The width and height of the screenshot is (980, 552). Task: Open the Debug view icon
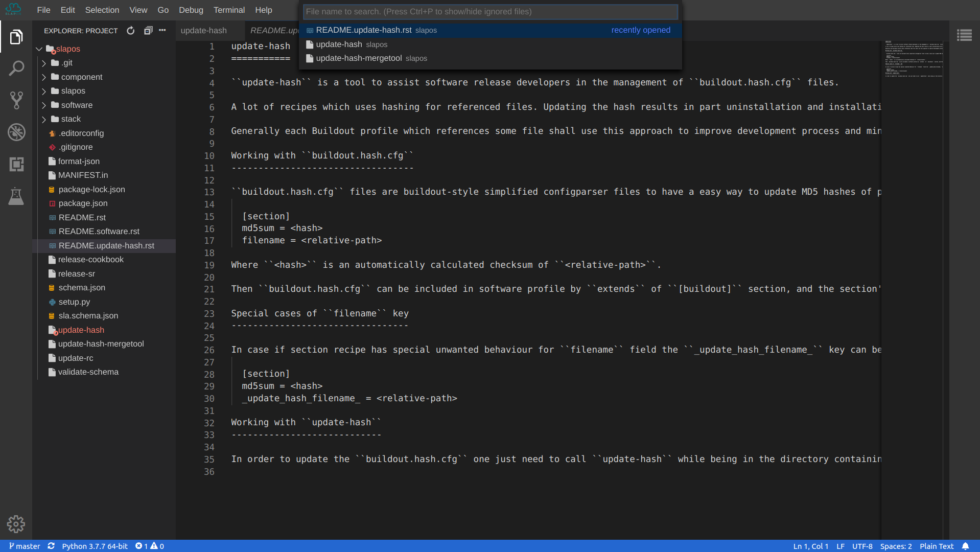(16, 132)
